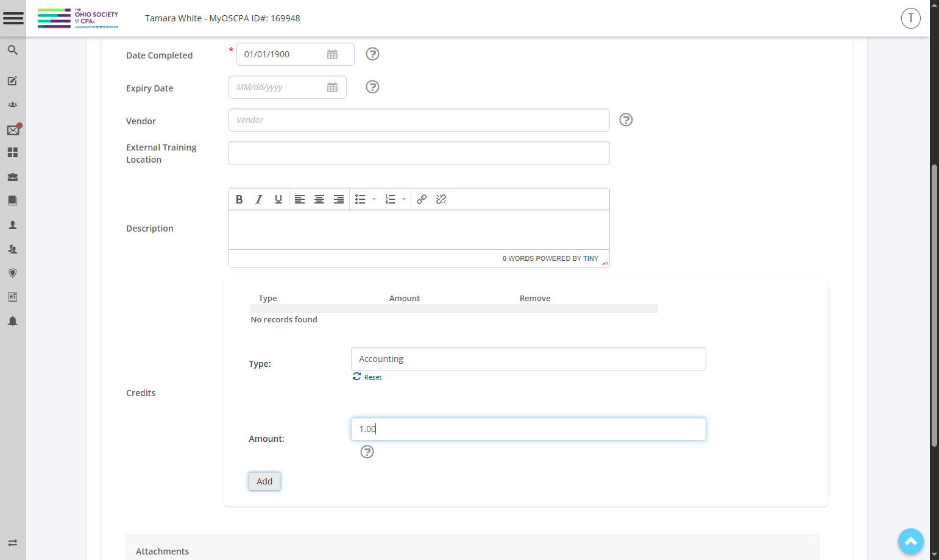
Task: Remove link using the unlink toolbar icon
Action: click(441, 199)
